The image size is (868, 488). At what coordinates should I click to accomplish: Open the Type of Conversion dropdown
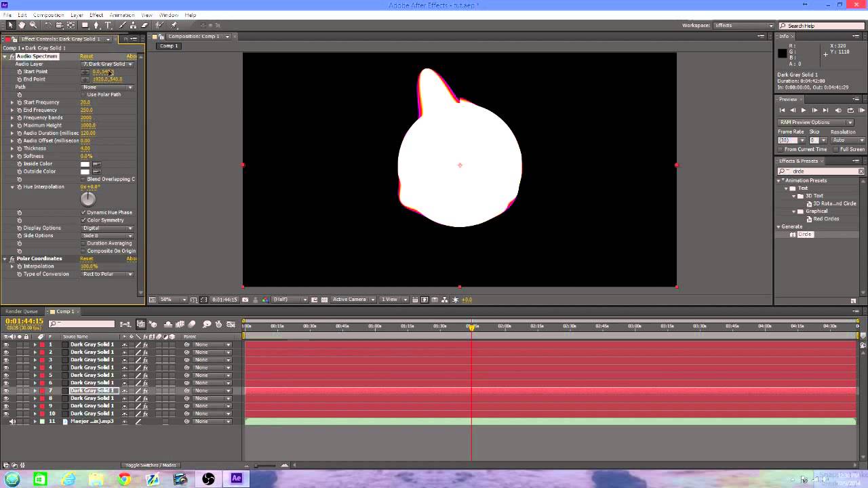click(107, 274)
